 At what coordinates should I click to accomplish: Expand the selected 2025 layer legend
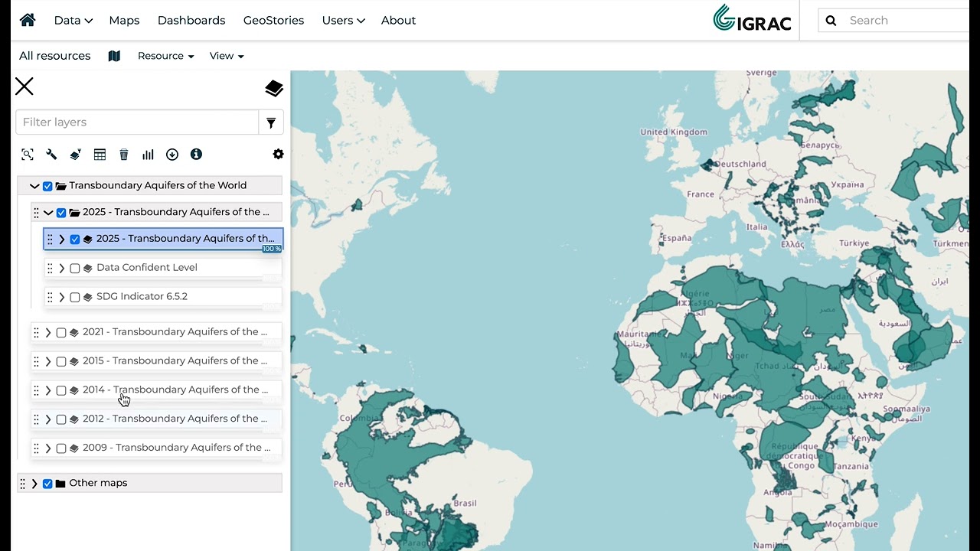tap(62, 240)
